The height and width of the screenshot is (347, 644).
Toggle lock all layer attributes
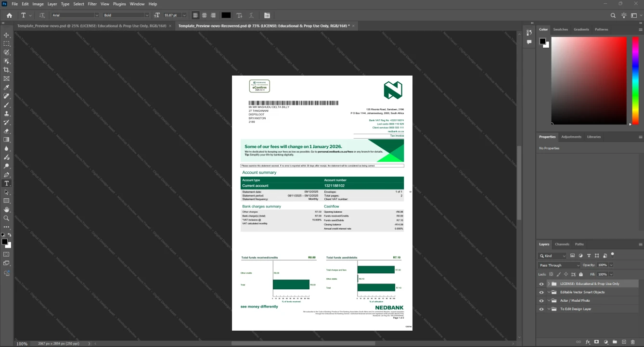pos(580,274)
